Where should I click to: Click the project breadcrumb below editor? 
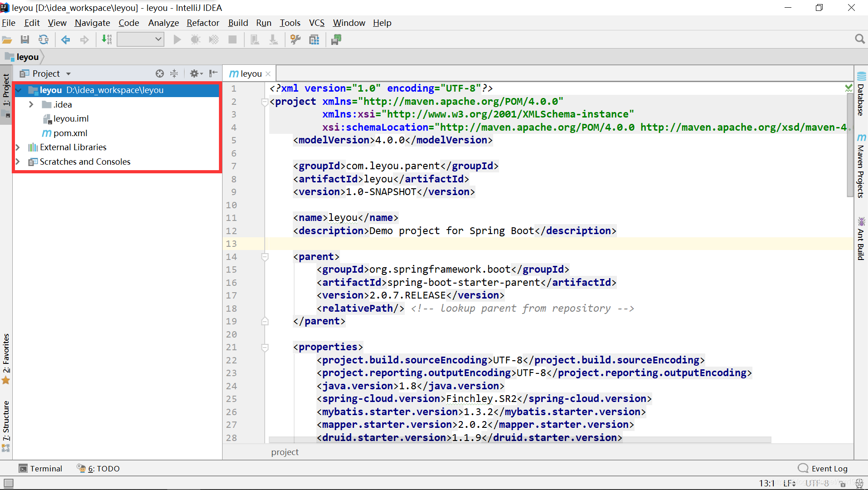[x=285, y=452]
